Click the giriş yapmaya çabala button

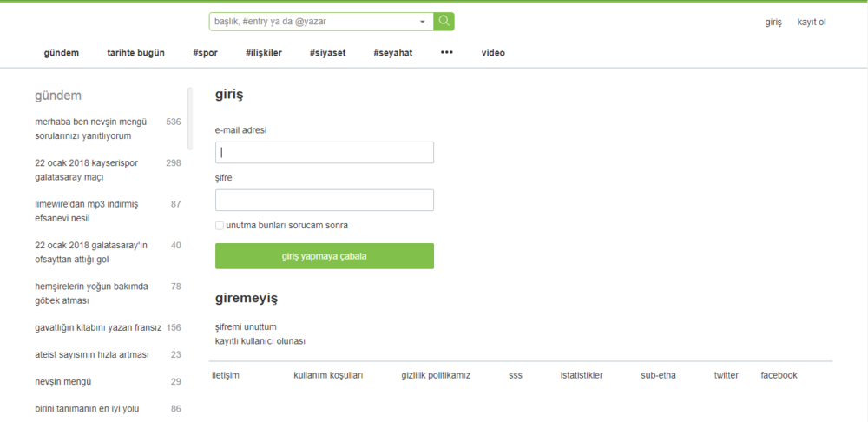pyautogui.click(x=325, y=256)
